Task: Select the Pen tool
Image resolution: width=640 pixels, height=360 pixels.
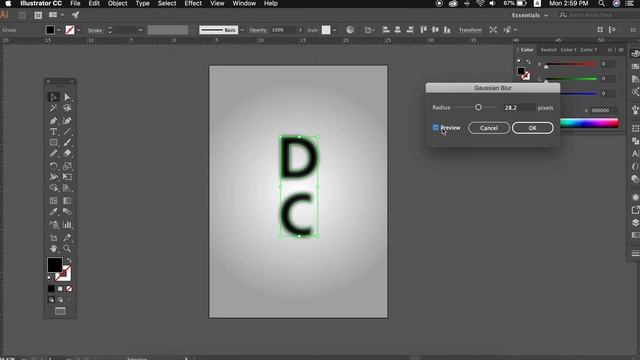Action: pyautogui.click(x=53, y=121)
